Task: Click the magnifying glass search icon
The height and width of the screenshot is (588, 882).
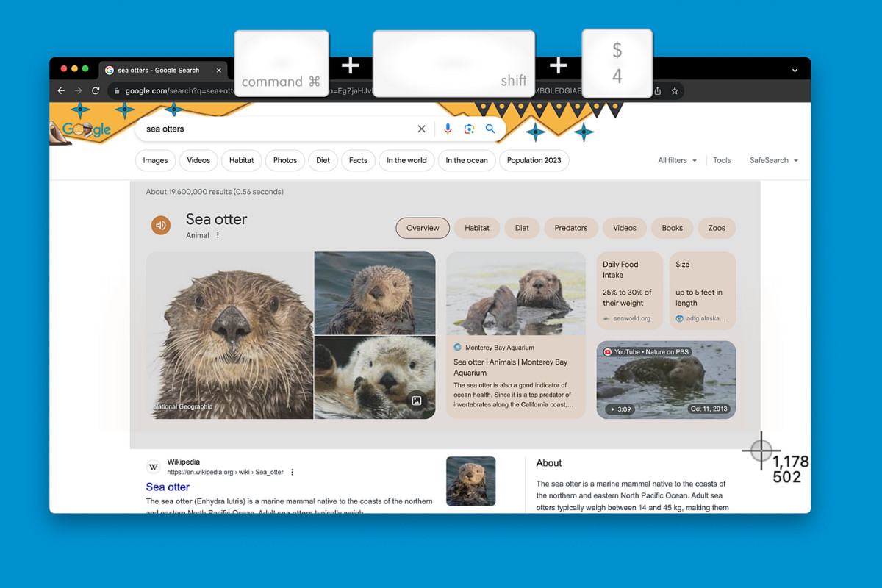Action: [490, 129]
